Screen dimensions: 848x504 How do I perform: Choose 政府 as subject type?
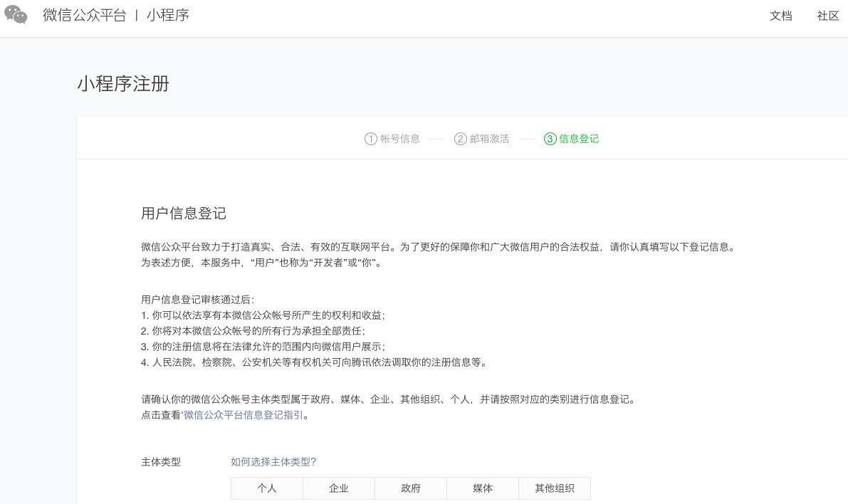pyautogui.click(x=411, y=488)
